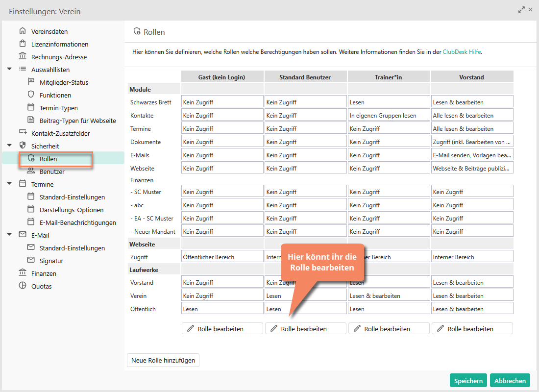Click the Vereinsdaten house icon
Image resolution: width=539 pixels, height=392 pixels.
coord(23,31)
